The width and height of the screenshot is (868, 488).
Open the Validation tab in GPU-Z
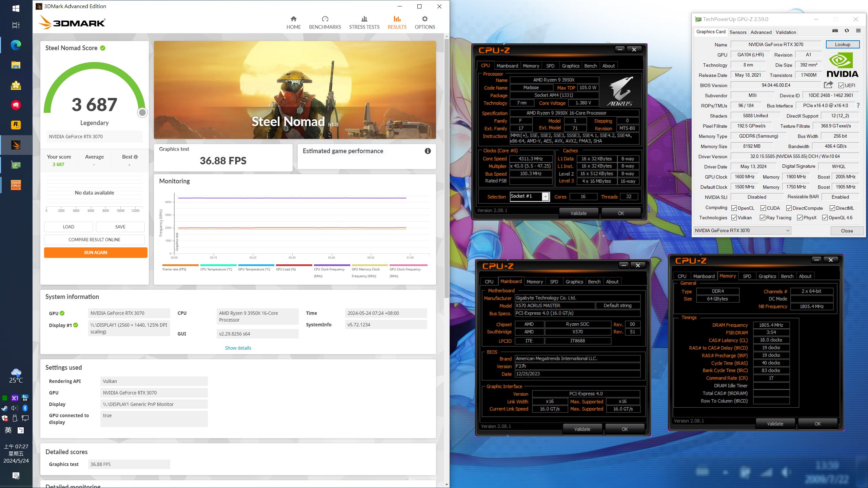coord(786,32)
